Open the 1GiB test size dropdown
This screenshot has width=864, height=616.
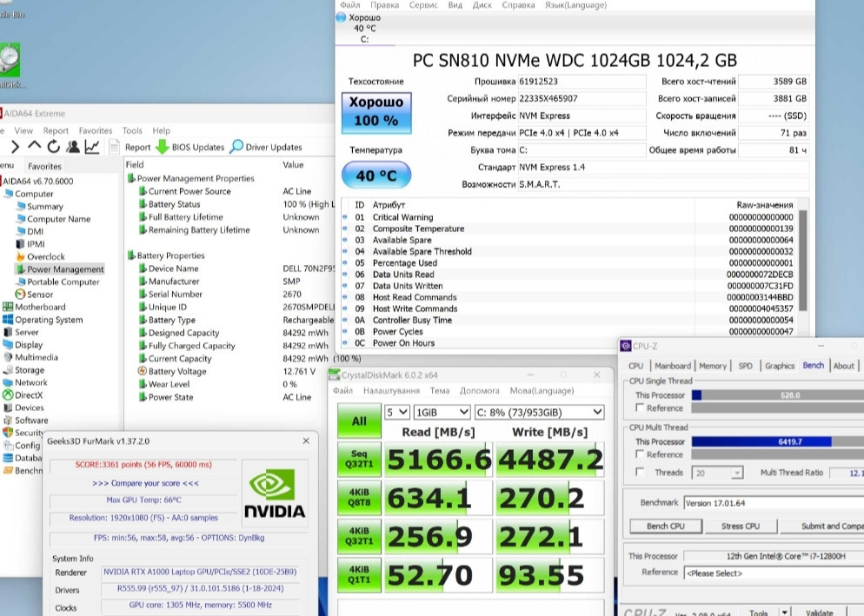pyautogui.click(x=442, y=412)
